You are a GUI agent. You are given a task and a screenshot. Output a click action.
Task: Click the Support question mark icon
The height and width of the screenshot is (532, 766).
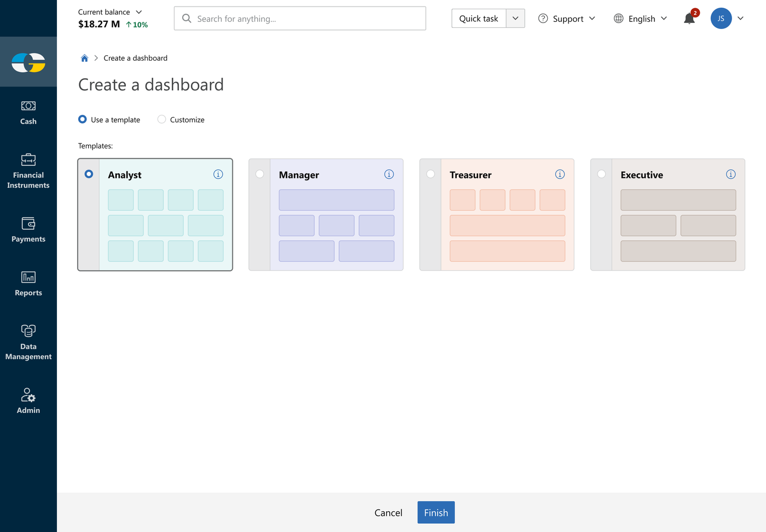(x=543, y=19)
